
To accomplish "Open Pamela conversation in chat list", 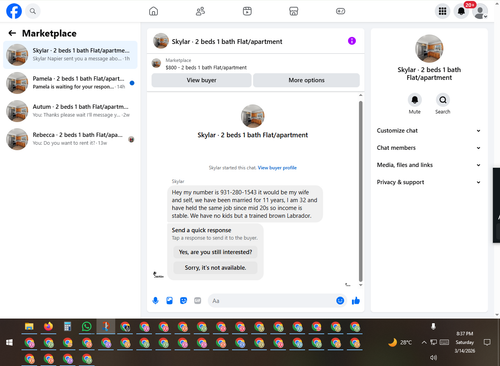I will pos(70,83).
